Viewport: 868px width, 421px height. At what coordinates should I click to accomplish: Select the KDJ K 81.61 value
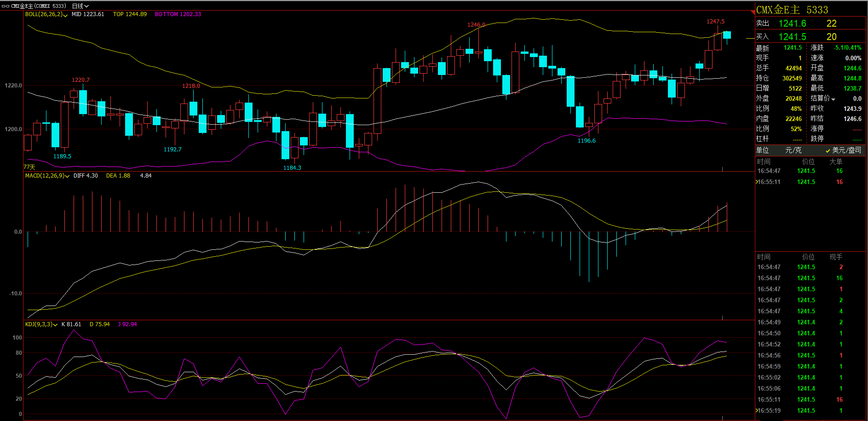click(71, 324)
